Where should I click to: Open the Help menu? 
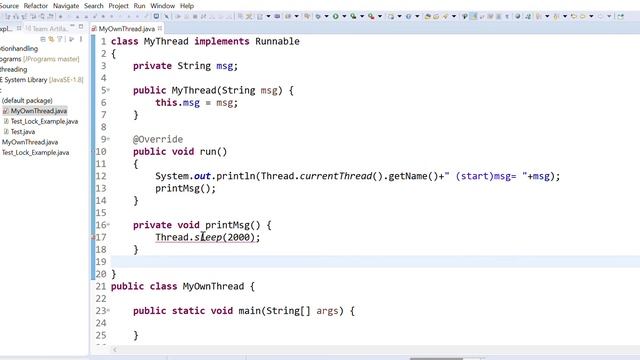187,6
